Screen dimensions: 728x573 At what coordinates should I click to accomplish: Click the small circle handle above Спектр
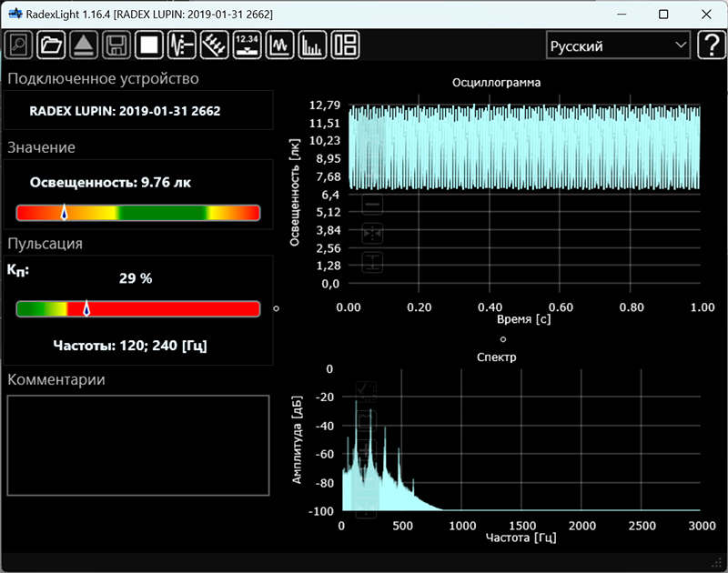(x=503, y=338)
